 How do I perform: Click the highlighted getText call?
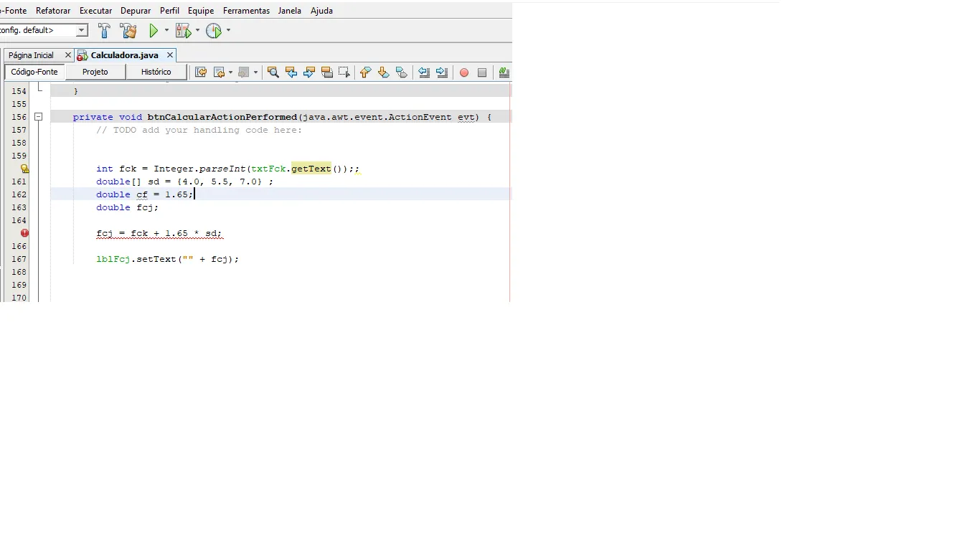tap(311, 169)
